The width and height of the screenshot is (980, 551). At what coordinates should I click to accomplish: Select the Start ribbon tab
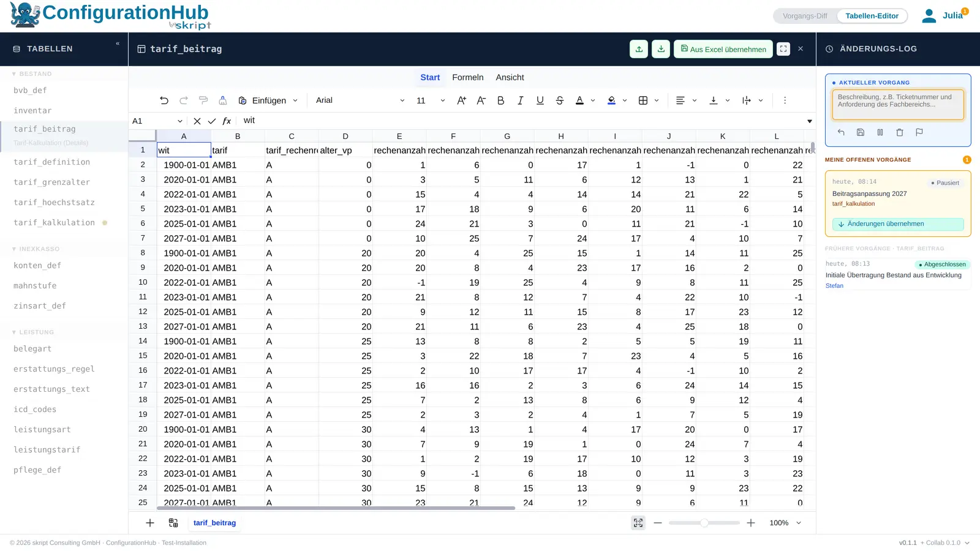430,77
